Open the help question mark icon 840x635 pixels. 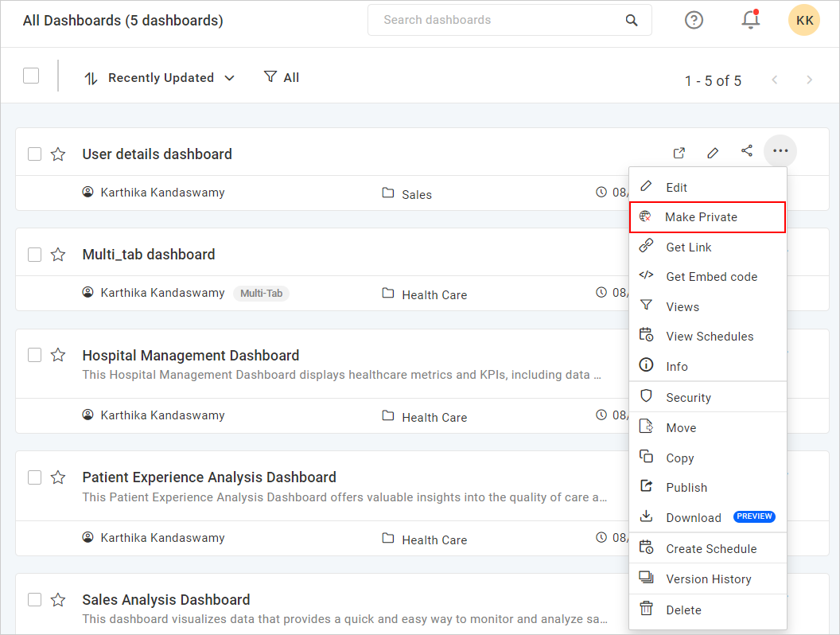coord(694,20)
